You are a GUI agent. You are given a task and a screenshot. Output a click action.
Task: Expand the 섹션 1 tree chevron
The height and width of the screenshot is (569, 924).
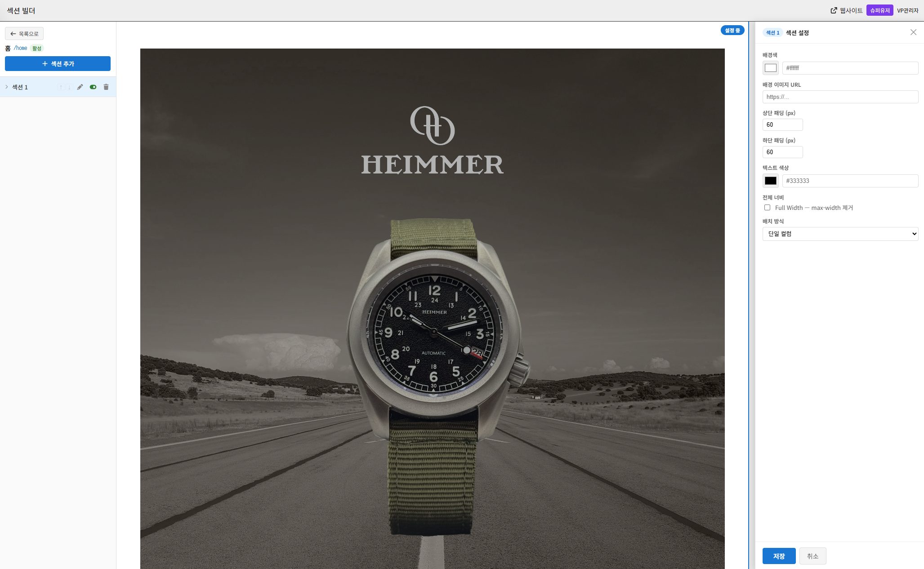click(x=7, y=87)
